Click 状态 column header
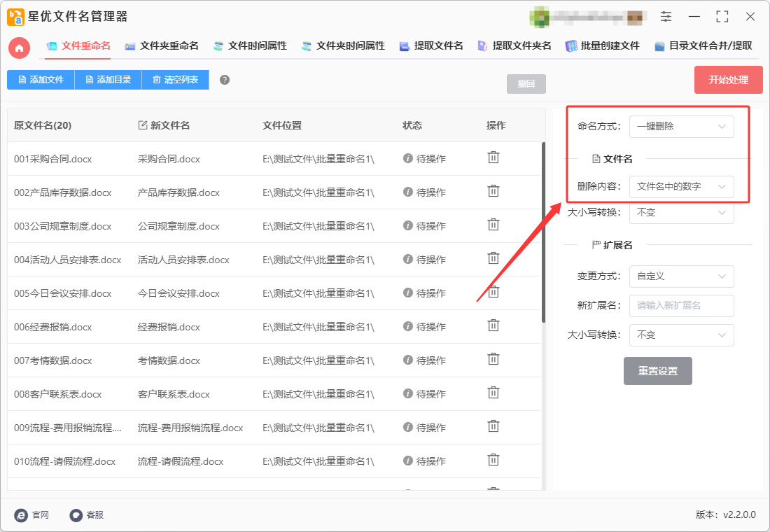 [x=412, y=126]
